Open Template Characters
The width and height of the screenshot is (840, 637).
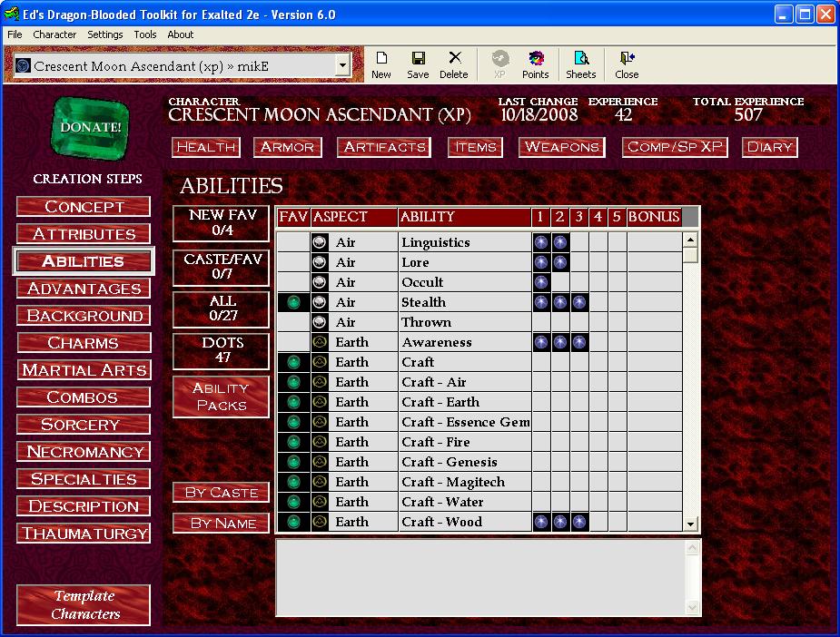coord(84,605)
